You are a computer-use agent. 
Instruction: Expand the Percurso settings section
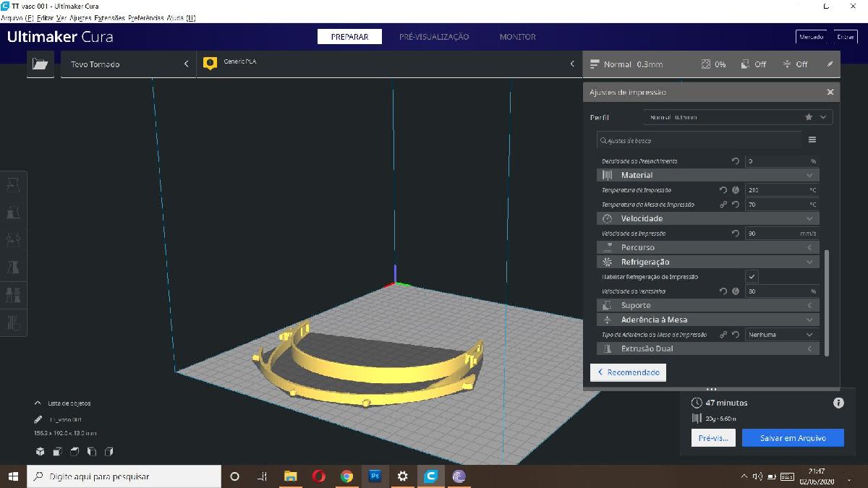(707, 247)
